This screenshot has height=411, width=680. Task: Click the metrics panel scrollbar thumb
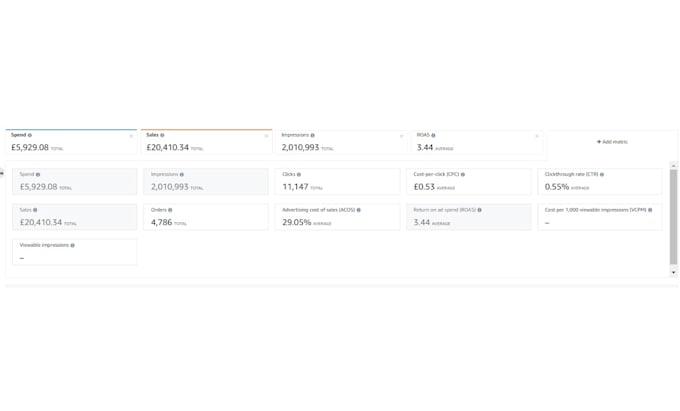tap(673, 217)
